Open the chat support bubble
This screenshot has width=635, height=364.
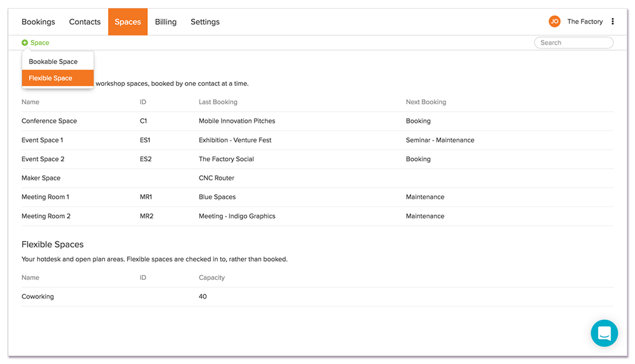coord(604,333)
